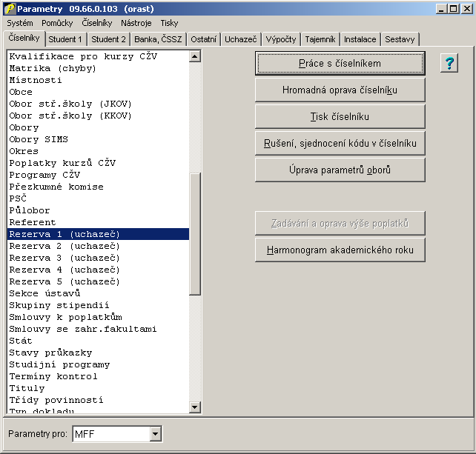This screenshot has width=476, height=454.
Task: Select Studijní programy in the list
Action: point(59,364)
